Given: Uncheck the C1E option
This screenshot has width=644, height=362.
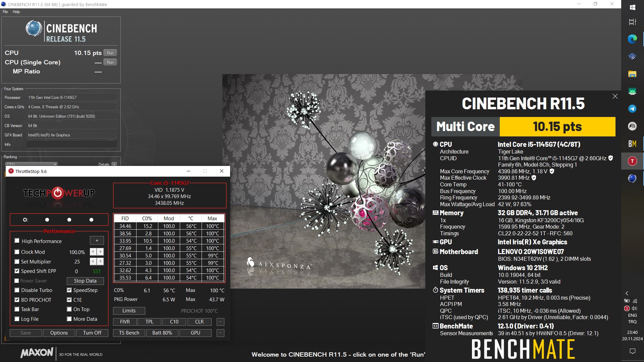Looking at the screenshot, I should 69,300.
